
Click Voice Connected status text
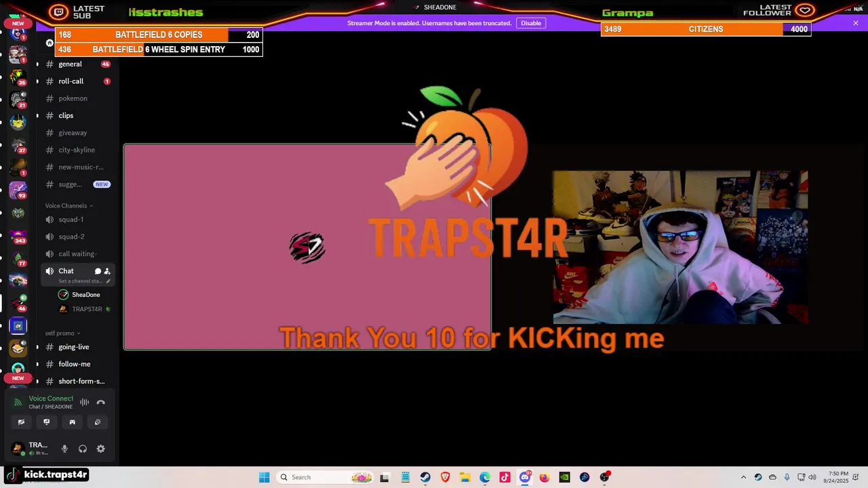pyautogui.click(x=51, y=399)
